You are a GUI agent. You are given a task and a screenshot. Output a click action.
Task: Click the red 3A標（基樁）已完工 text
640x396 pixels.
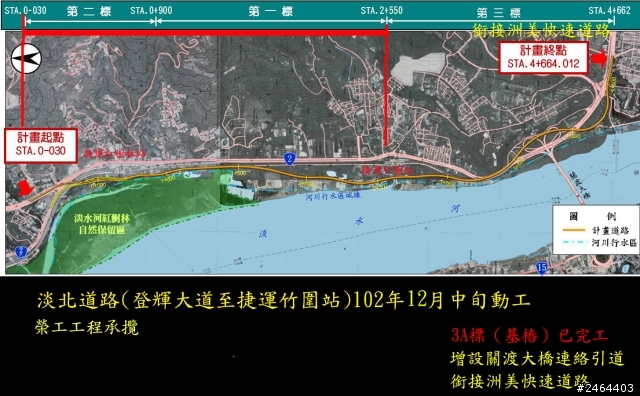coord(529,336)
